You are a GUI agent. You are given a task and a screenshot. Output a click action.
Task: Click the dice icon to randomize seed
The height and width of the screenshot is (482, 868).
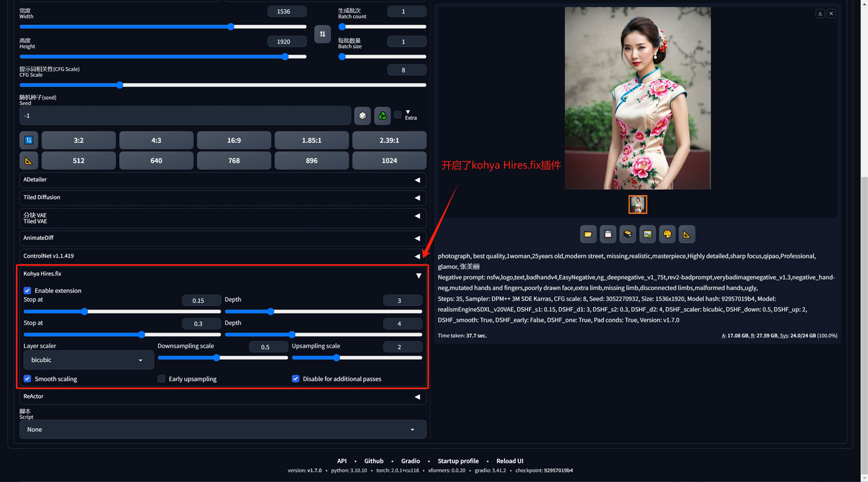[362, 116]
